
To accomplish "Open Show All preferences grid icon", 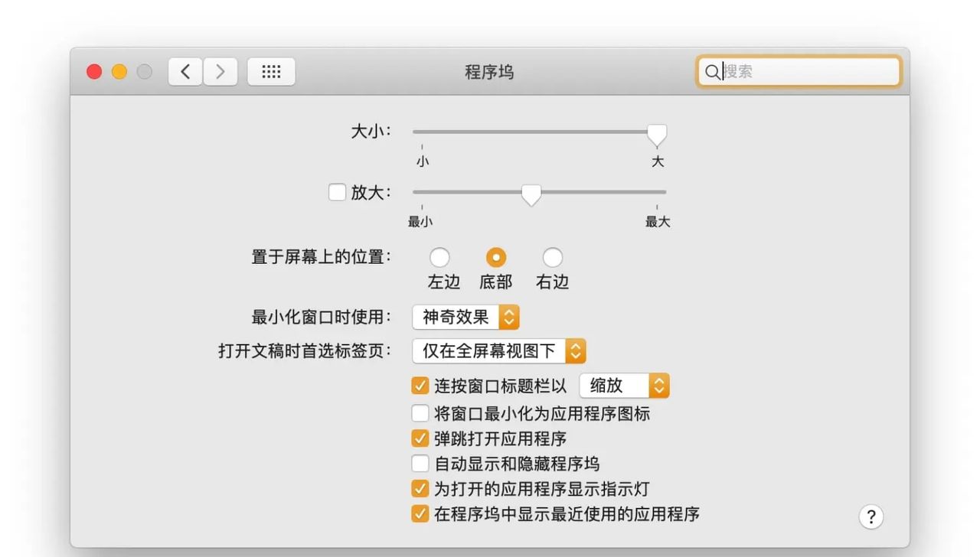I will (x=271, y=71).
